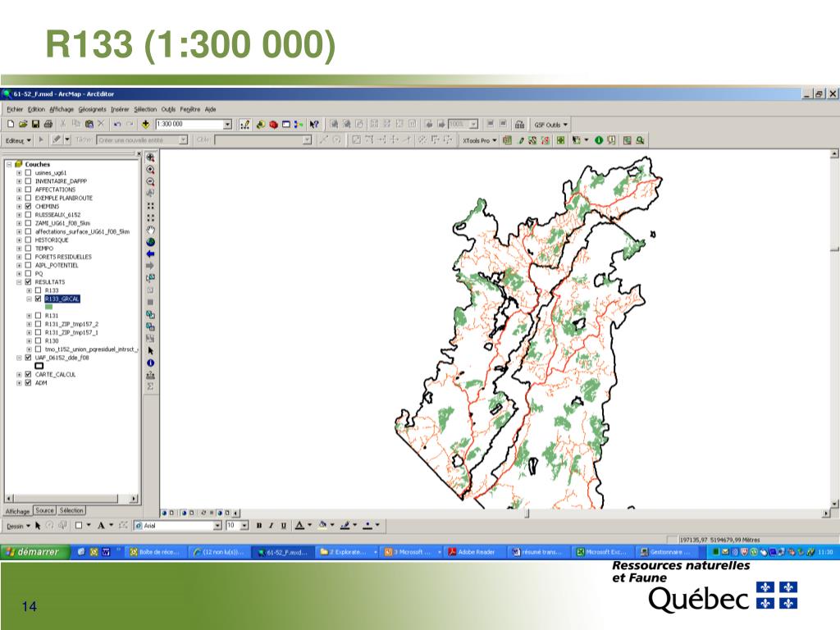Check the AFFECTATIONS layer box

point(29,189)
